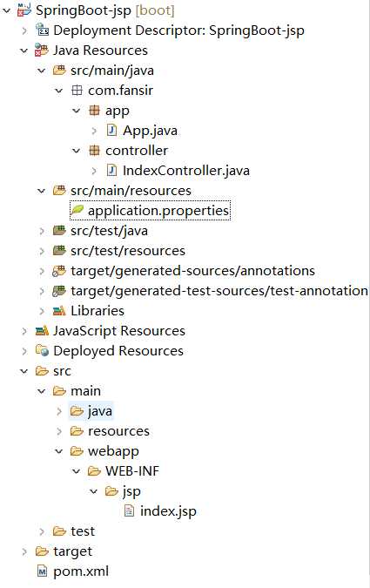This screenshot has height=588, width=370.
Task: Expand the JavaScript Resources node
Action: click(x=24, y=331)
